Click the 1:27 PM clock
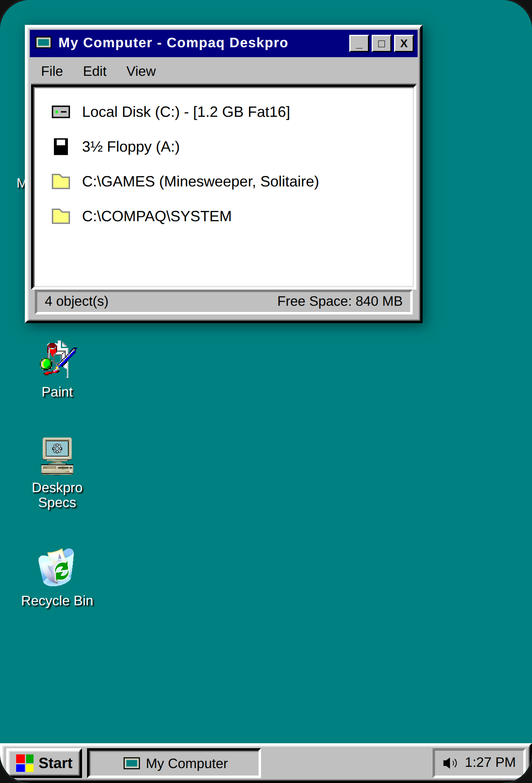Image resolution: width=532 pixels, height=783 pixels. pyautogui.click(x=490, y=762)
